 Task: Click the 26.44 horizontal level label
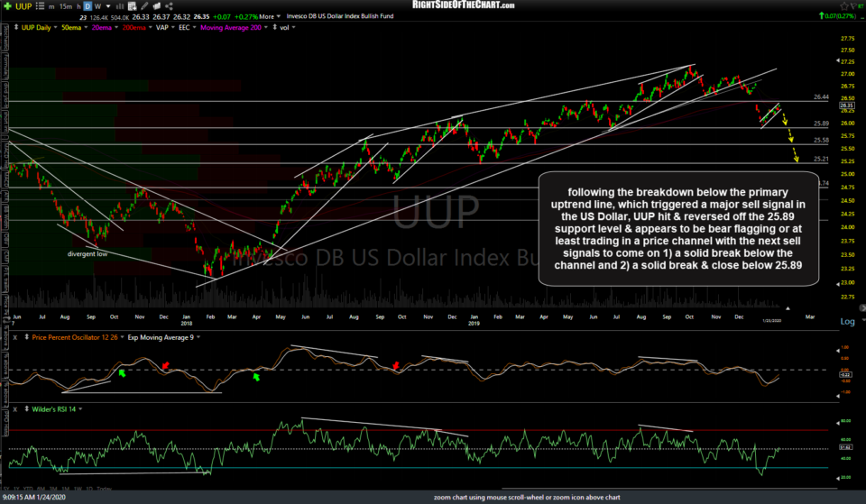[x=821, y=97]
